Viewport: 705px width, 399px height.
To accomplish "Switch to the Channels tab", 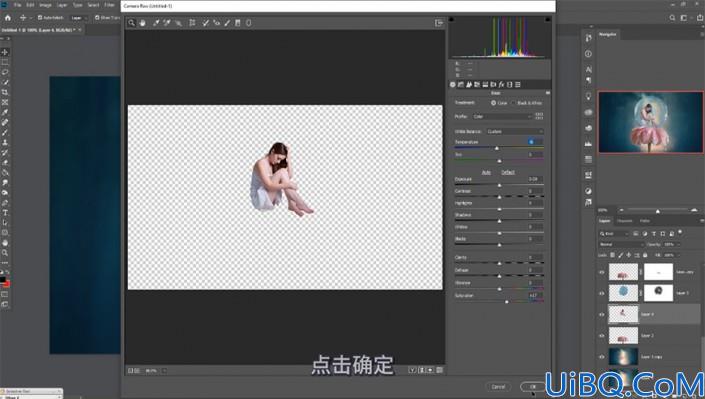I will (625, 221).
